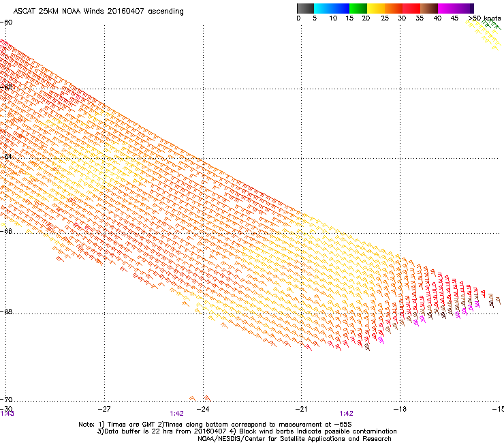Click the title 'ASCAT 25KM NOAA Winds 20160407 ascending'
The height and width of the screenshot is (443, 504).
(x=98, y=12)
